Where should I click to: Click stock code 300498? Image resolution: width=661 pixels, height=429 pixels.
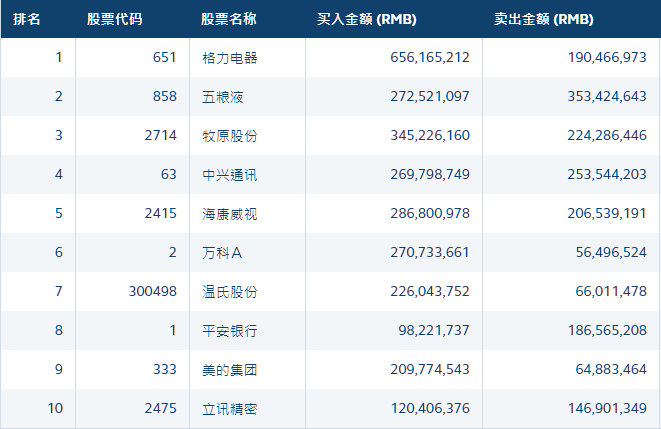153,291
